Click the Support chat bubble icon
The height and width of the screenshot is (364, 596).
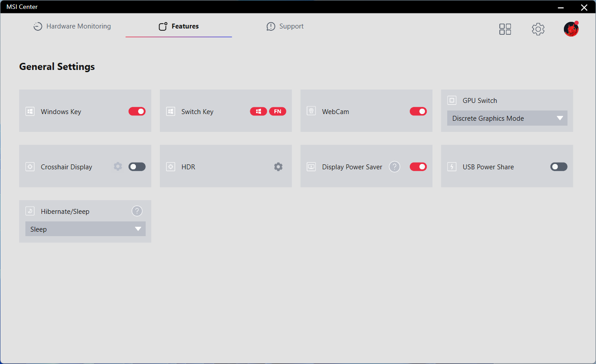271,27
